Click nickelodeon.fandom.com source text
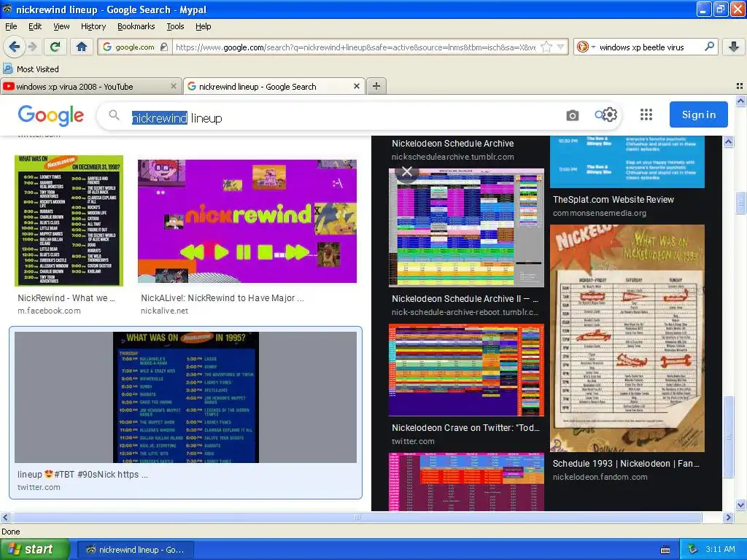The width and height of the screenshot is (747, 560). click(x=600, y=477)
